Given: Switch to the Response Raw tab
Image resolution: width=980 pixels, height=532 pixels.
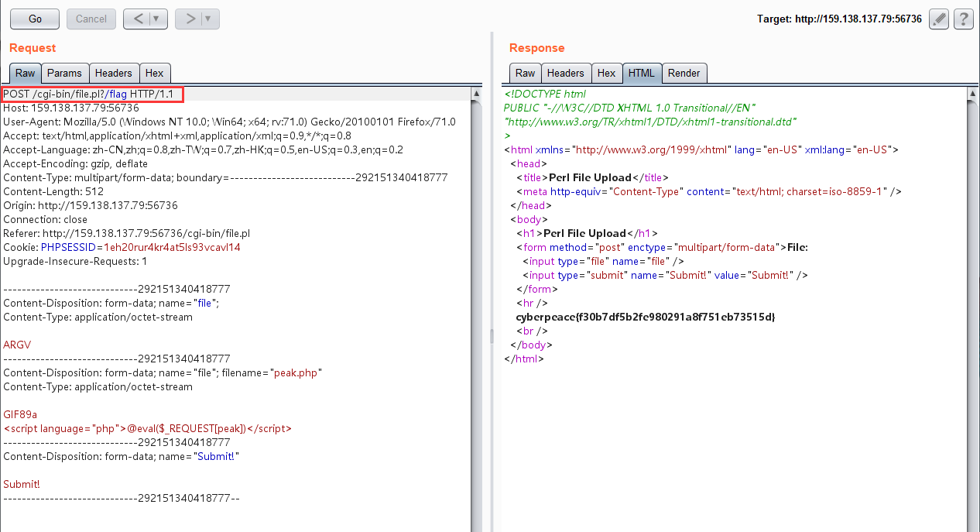Looking at the screenshot, I should click(525, 74).
